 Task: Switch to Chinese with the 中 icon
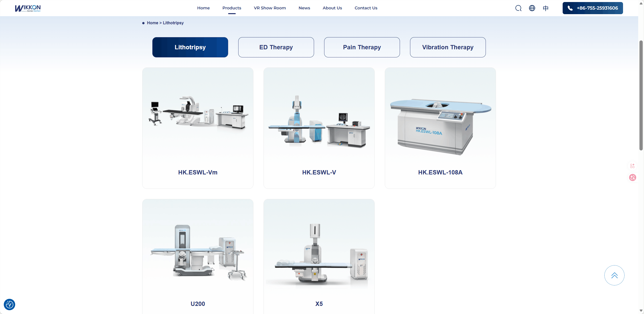[x=546, y=8]
